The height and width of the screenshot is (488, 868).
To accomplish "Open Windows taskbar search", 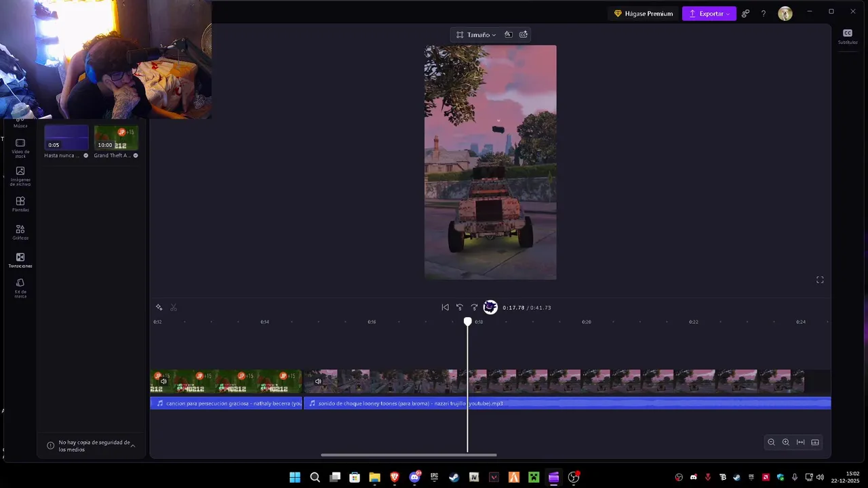I will pos(315,477).
